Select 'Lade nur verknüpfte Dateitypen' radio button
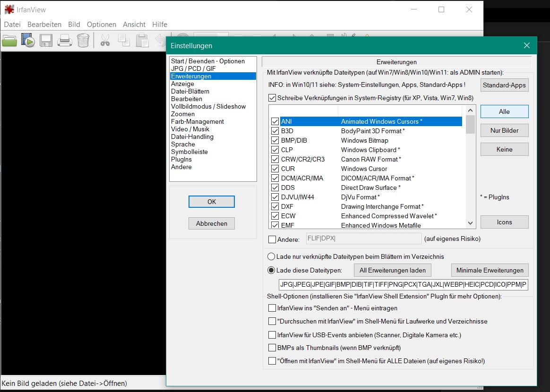 pyautogui.click(x=270, y=256)
